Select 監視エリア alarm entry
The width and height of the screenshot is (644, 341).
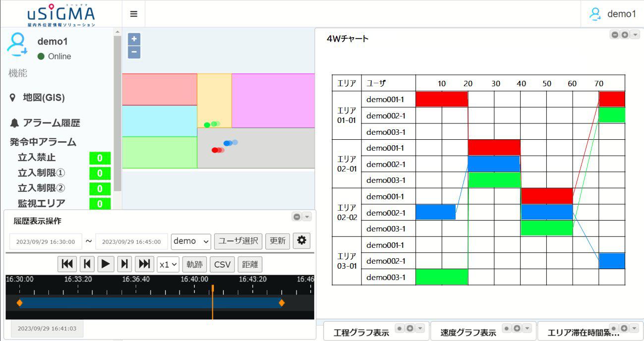click(42, 203)
